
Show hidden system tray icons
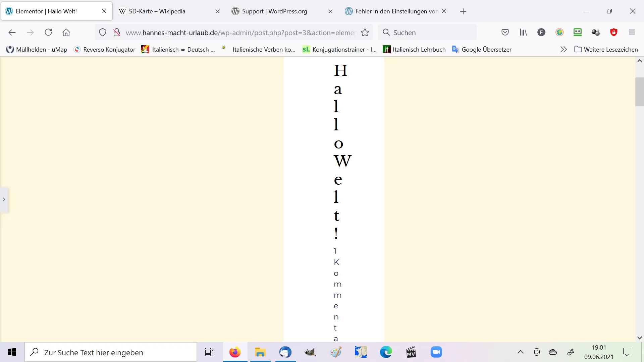tap(521, 352)
